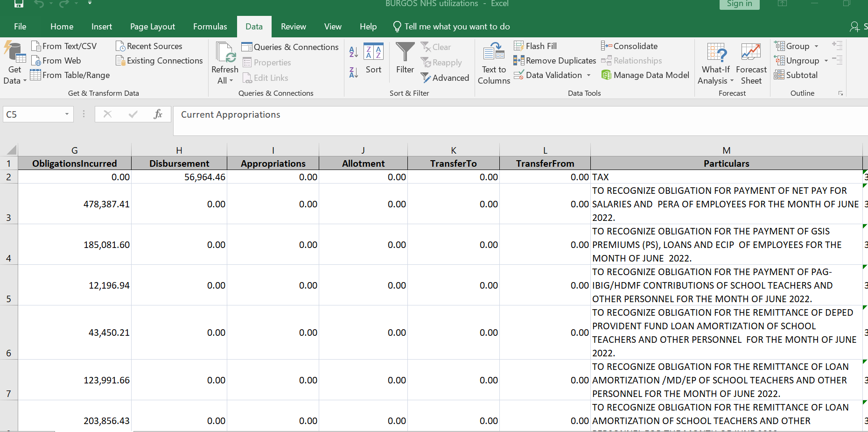Image resolution: width=868 pixels, height=432 pixels.
Task: Click the Ungroup button
Action: click(x=797, y=61)
